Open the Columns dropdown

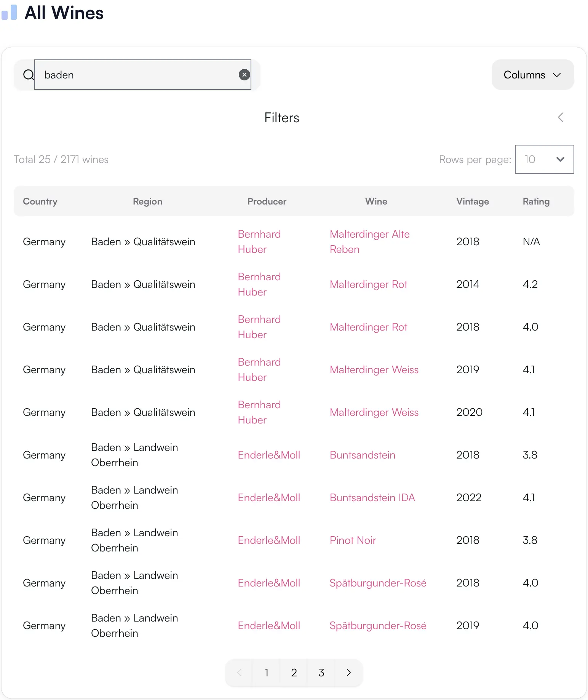click(532, 75)
